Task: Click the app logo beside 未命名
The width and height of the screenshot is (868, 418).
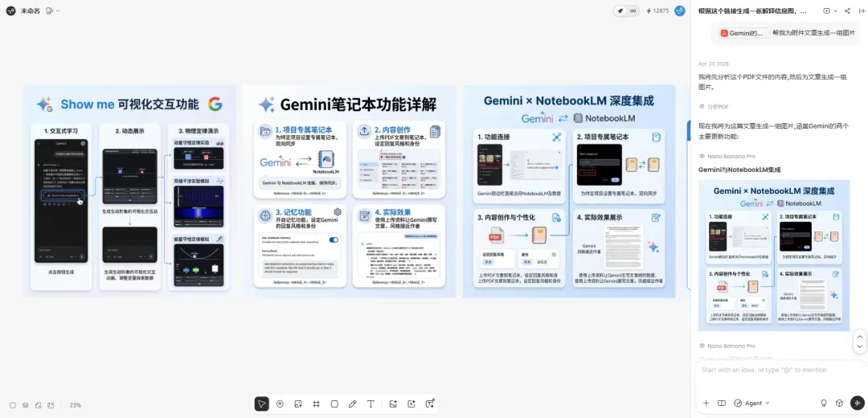Action: click(10, 10)
